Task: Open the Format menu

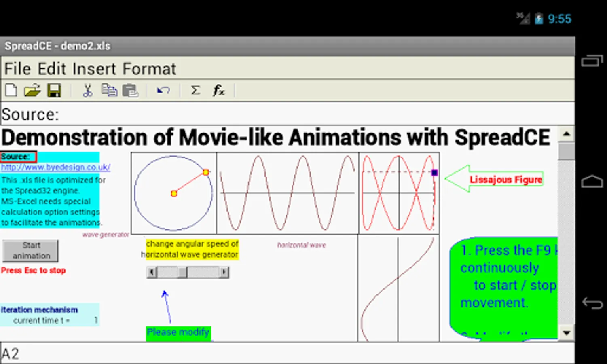Action: coord(149,69)
